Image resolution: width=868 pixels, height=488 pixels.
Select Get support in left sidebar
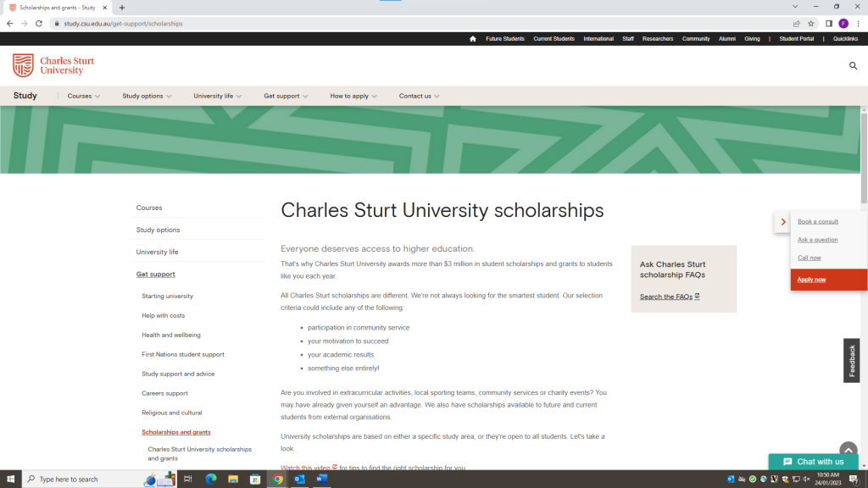pyautogui.click(x=156, y=274)
